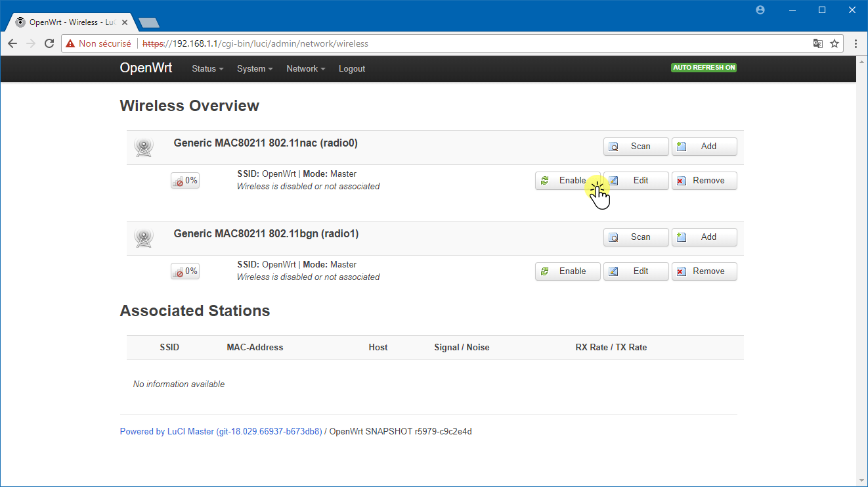Go back in the browser
This screenshot has height=487, width=868.
click(12, 43)
